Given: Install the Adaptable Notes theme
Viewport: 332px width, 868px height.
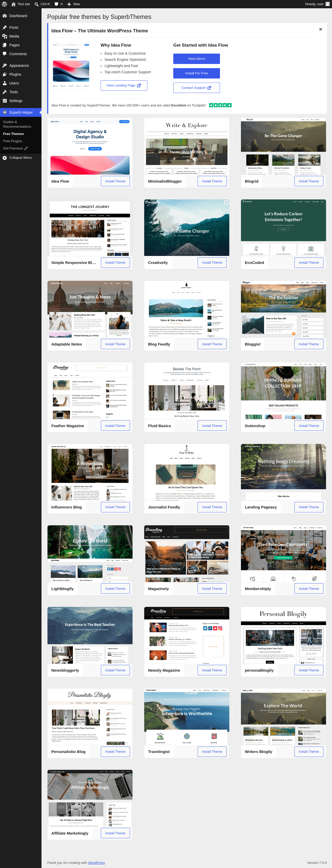Looking at the screenshot, I should click(x=115, y=344).
